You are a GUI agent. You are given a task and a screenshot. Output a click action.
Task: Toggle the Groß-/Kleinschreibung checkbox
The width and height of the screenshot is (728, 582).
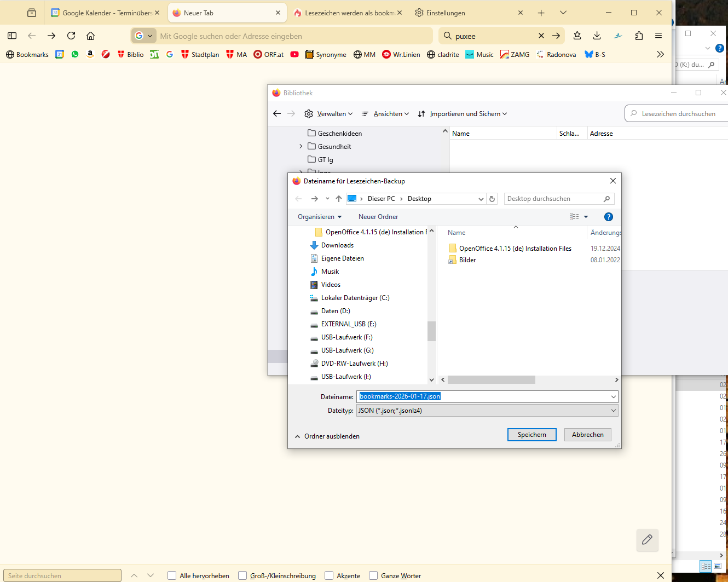242,575
